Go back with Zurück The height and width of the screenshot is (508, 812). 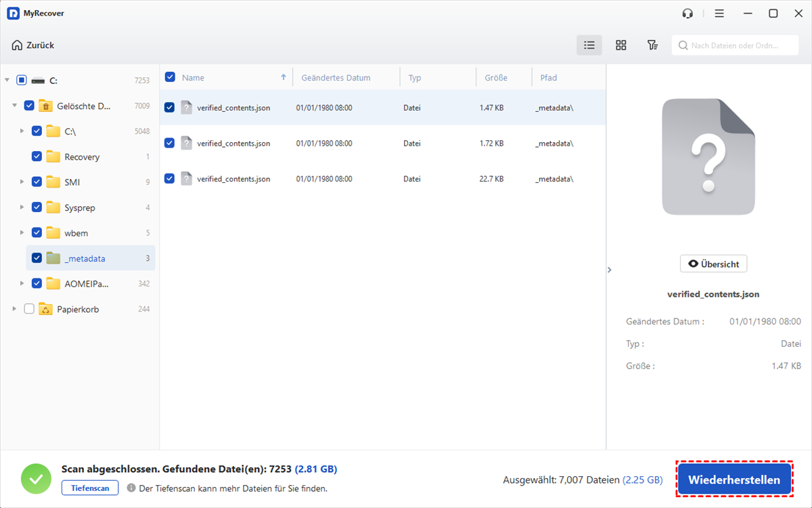click(x=32, y=45)
